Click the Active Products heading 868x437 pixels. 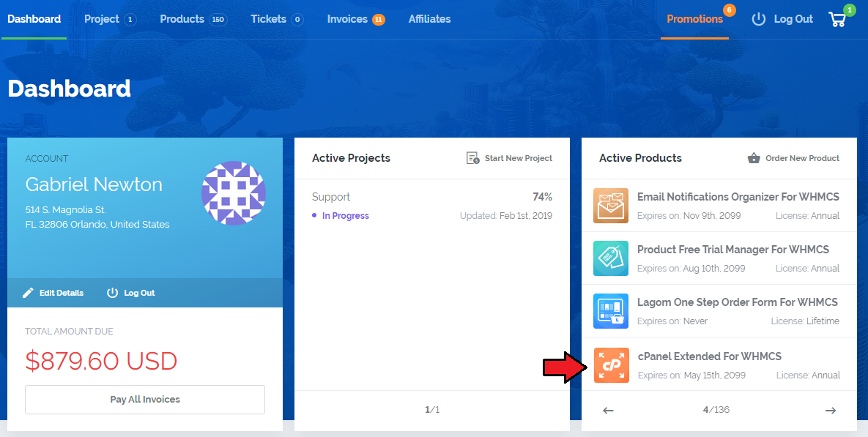(x=640, y=158)
